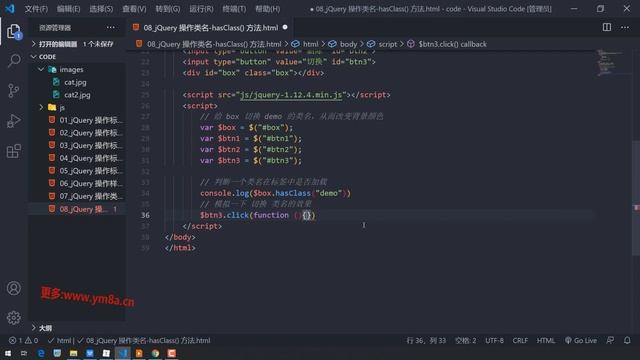Change the CRLF line ending setting

520,340
